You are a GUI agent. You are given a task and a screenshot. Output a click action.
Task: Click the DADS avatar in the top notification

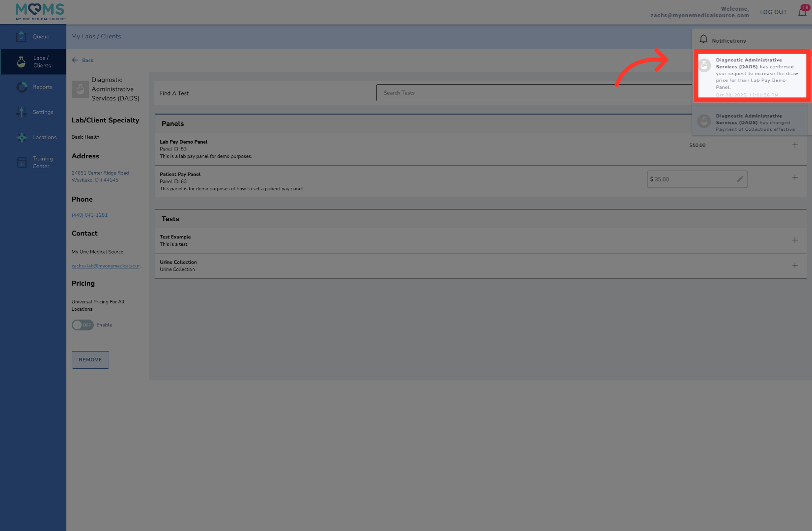coord(704,65)
